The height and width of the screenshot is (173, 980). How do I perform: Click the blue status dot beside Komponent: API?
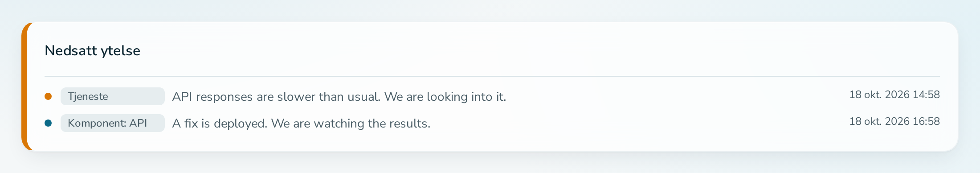[x=48, y=123]
